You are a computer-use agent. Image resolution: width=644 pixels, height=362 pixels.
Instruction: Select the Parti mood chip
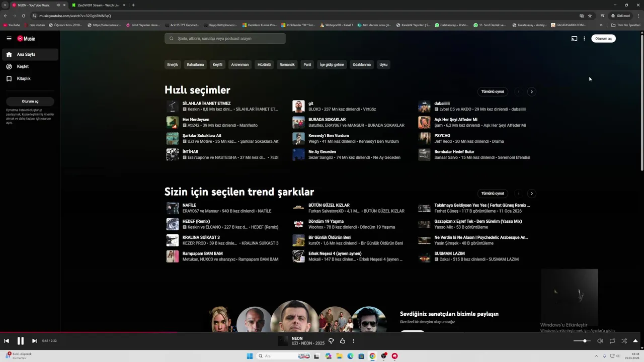pos(307,64)
